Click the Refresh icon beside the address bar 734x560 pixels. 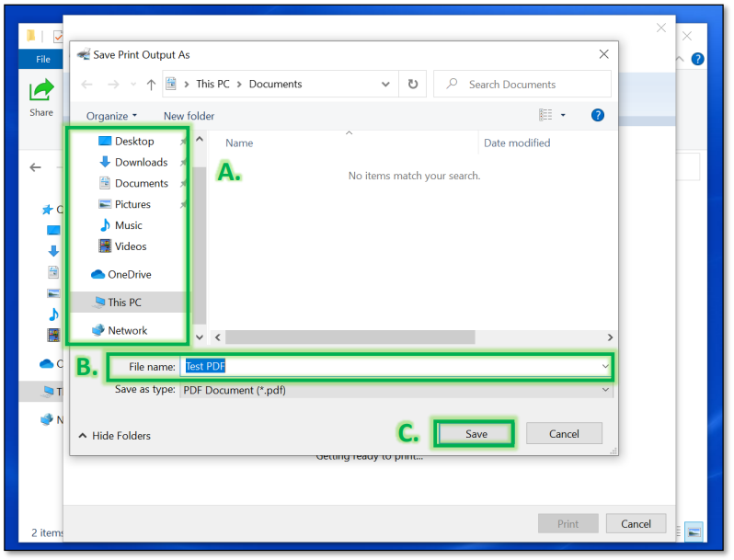point(413,85)
